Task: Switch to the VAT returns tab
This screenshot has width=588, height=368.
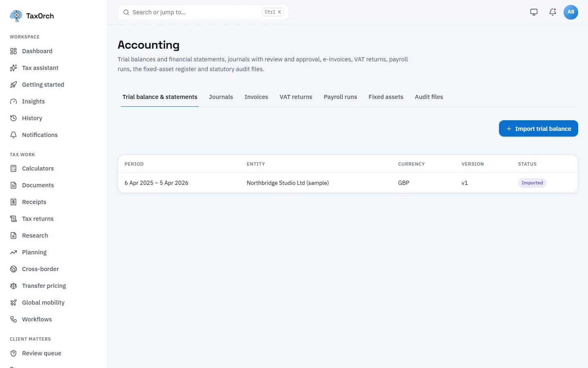Action: (x=296, y=97)
